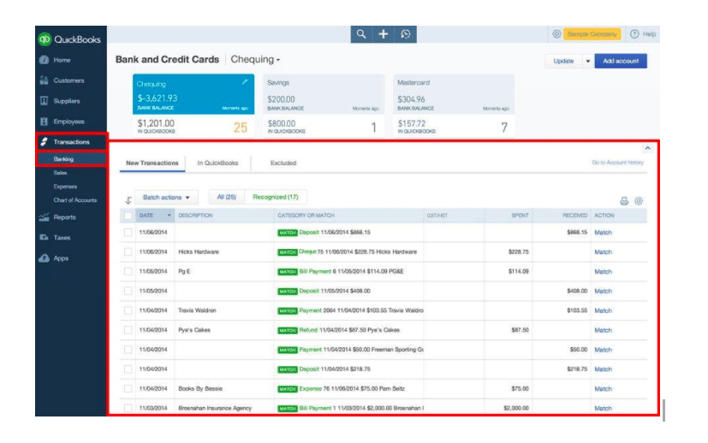Click the Apps cloud icon
Image resolution: width=708 pixels, height=443 pixels.
44,258
